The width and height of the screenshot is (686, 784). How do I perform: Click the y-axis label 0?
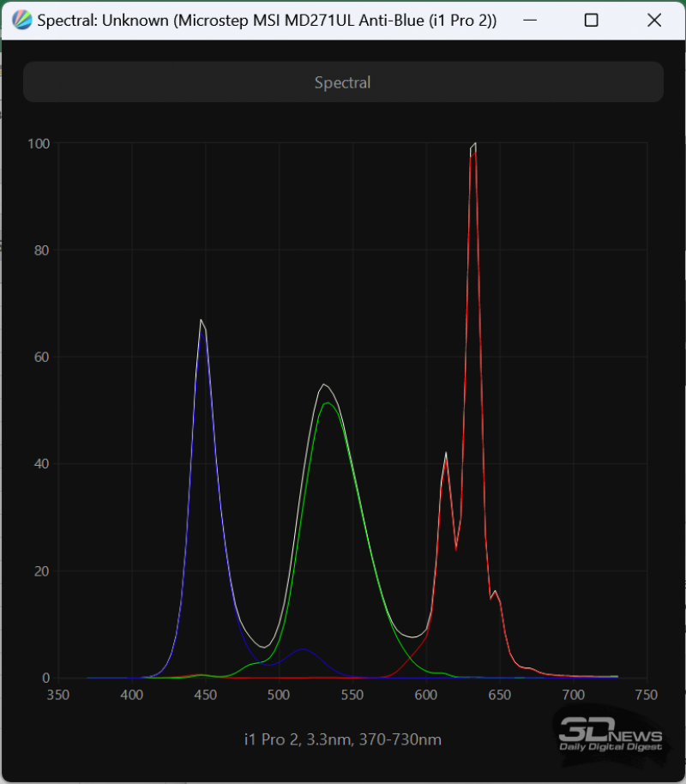(x=46, y=678)
